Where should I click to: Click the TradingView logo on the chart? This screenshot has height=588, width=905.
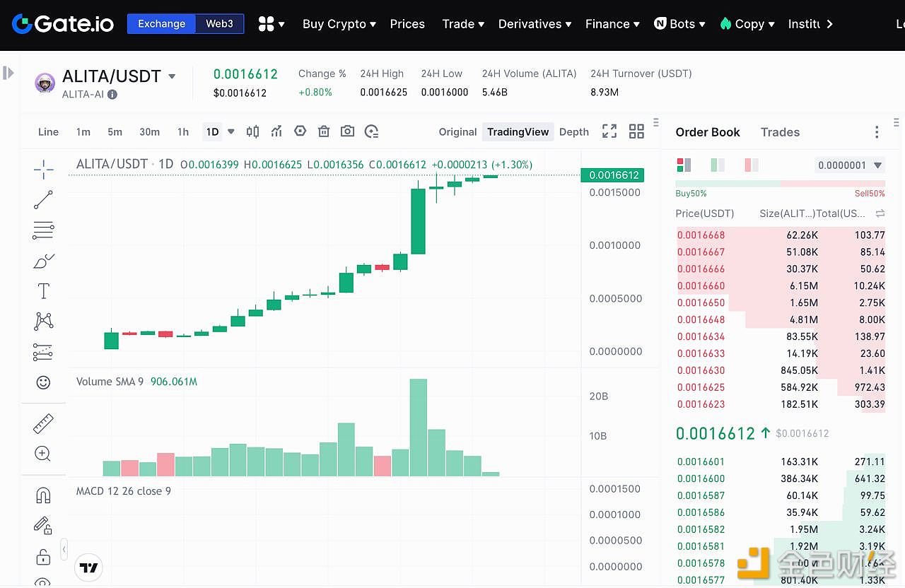tap(88, 568)
